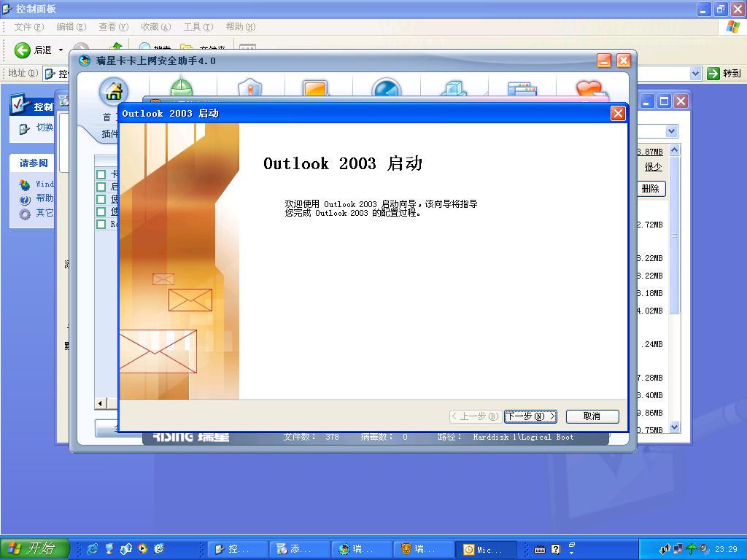747x560 pixels.
Task: Click the Windows Update link under 请参阅
Action: click(x=44, y=184)
